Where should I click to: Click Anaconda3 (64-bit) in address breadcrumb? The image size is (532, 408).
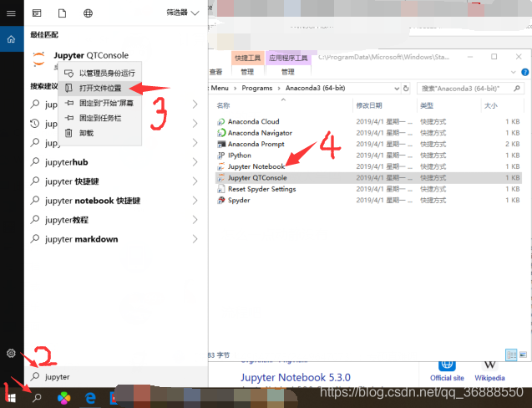pyautogui.click(x=315, y=88)
